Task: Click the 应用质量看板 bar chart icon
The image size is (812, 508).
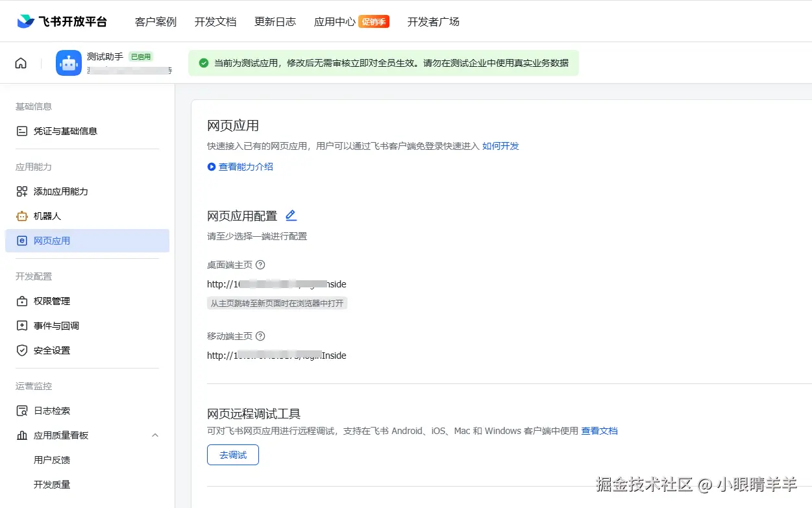Action: tap(22, 435)
